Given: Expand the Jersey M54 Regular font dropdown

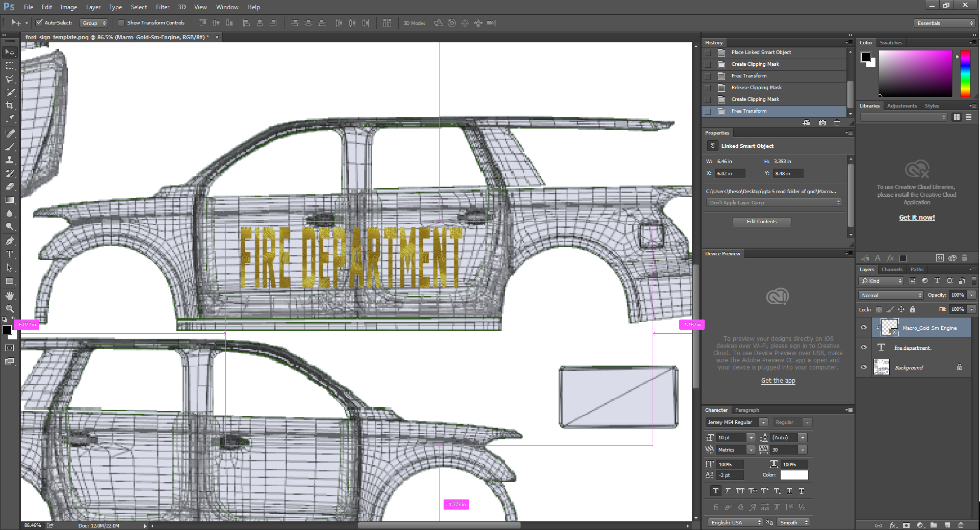Looking at the screenshot, I should click(763, 422).
